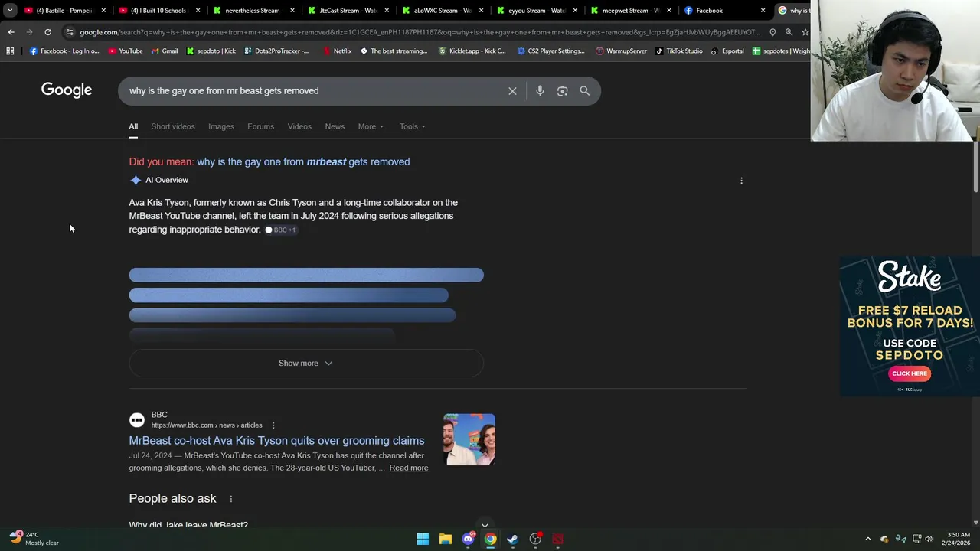
Task: Open the Google logo homepage link
Action: (67, 90)
